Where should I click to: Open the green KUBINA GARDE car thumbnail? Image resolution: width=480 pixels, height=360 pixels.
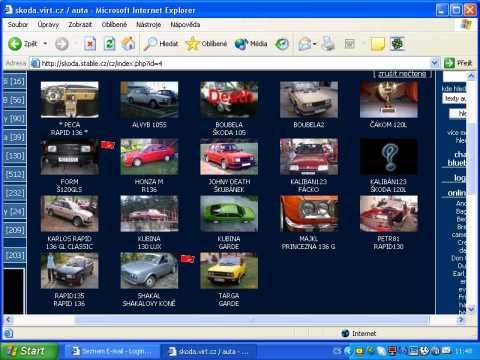tap(229, 214)
